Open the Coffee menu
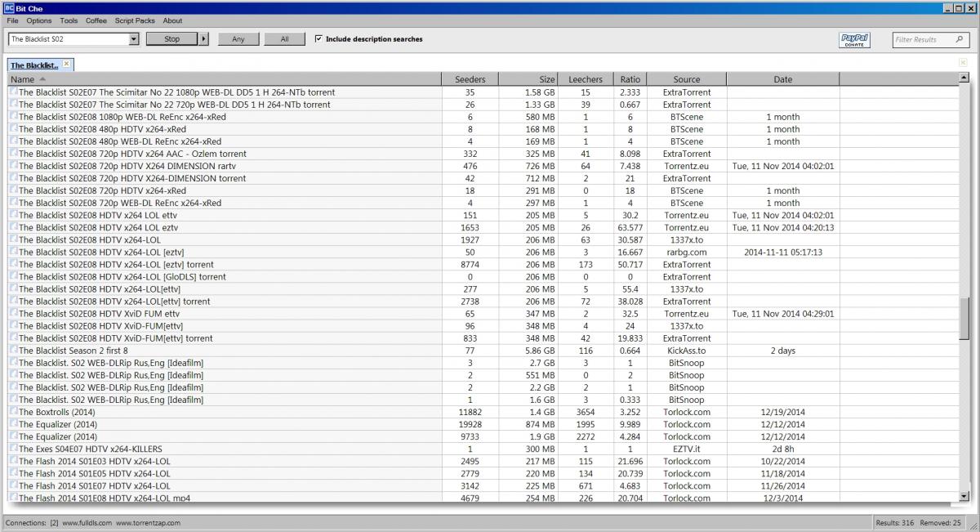This screenshot has height=532, width=980. coord(96,20)
